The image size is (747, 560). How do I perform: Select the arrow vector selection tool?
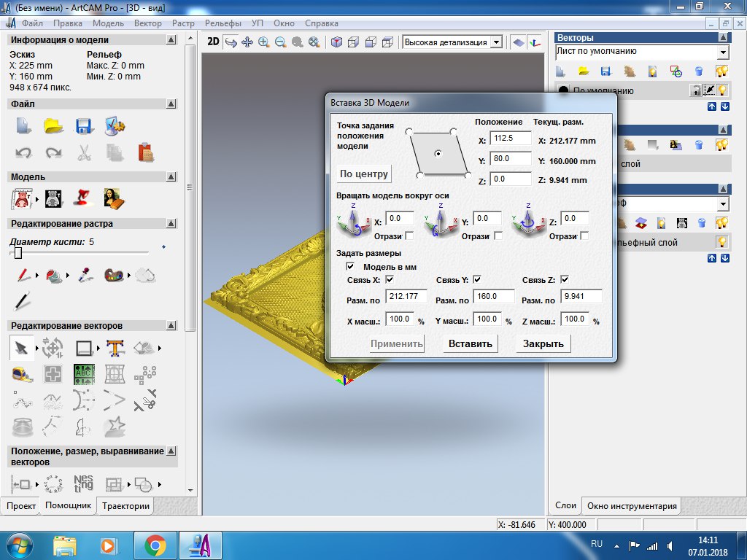click(21, 348)
